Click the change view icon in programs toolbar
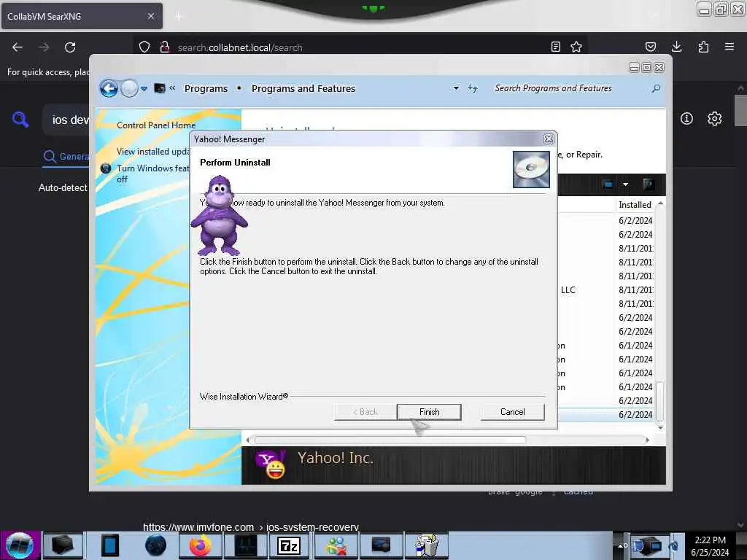The height and width of the screenshot is (560, 747). [608, 184]
